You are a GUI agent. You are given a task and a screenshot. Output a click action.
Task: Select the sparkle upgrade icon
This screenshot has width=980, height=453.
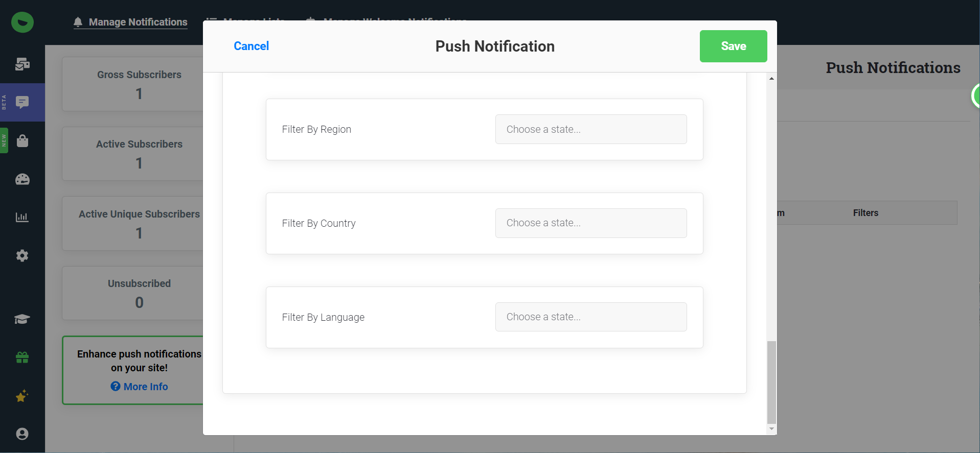coord(22,396)
